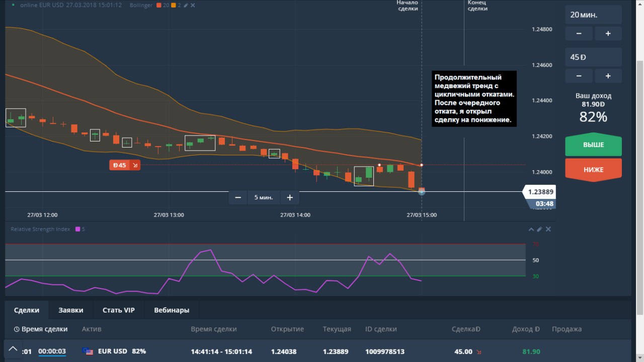Click the 20 мин. expiry time field
Viewport: 644px width, 362px height.
[x=594, y=15]
